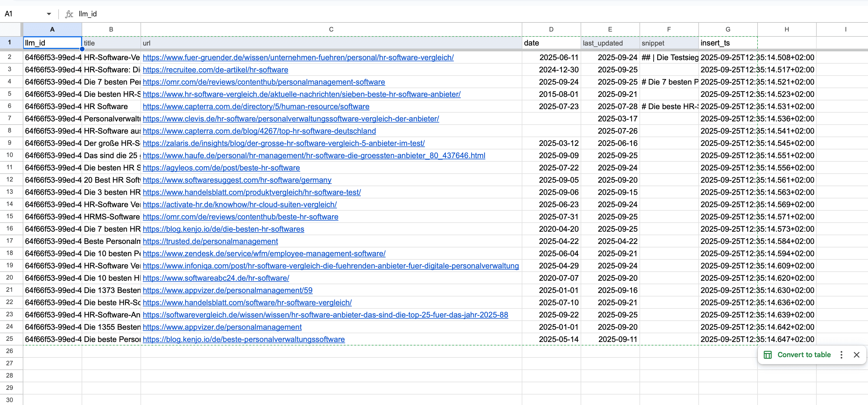The image size is (868, 405).
Task: Open the recruitee.com hr-software link
Action: point(215,70)
